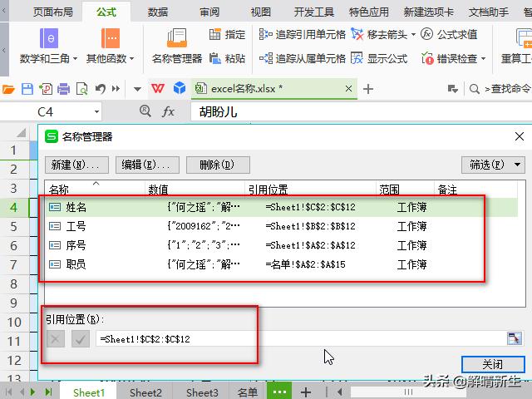This screenshot has height=399, width=532.
Task: Open the 文档助手 ribbon tab
Action: (x=488, y=12)
